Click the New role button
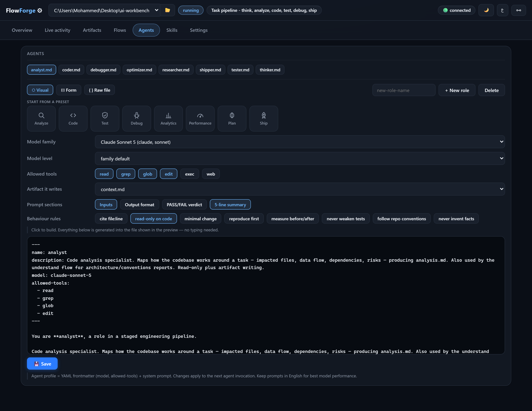Image resolution: width=532 pixels, height=411 pixels. click(457, 90)
